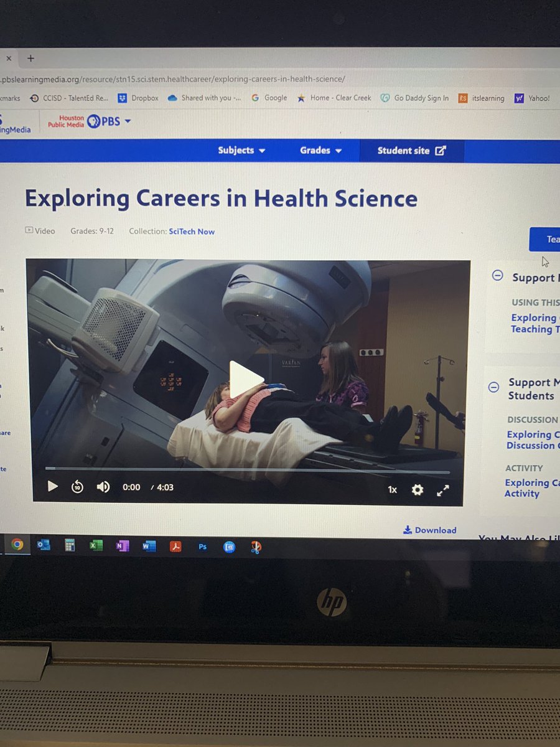560x747 pixels.
Task: Open the SciTech Now collection link
Action: (191, 231)
